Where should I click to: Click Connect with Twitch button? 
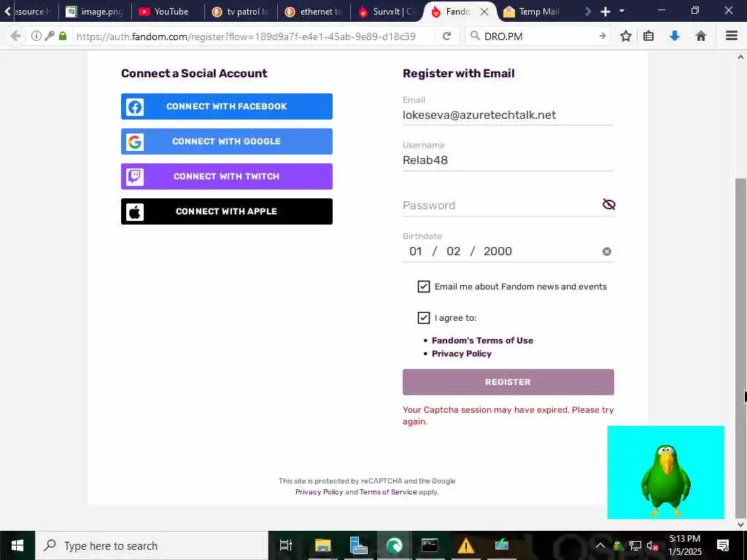(x=227, y=176)
